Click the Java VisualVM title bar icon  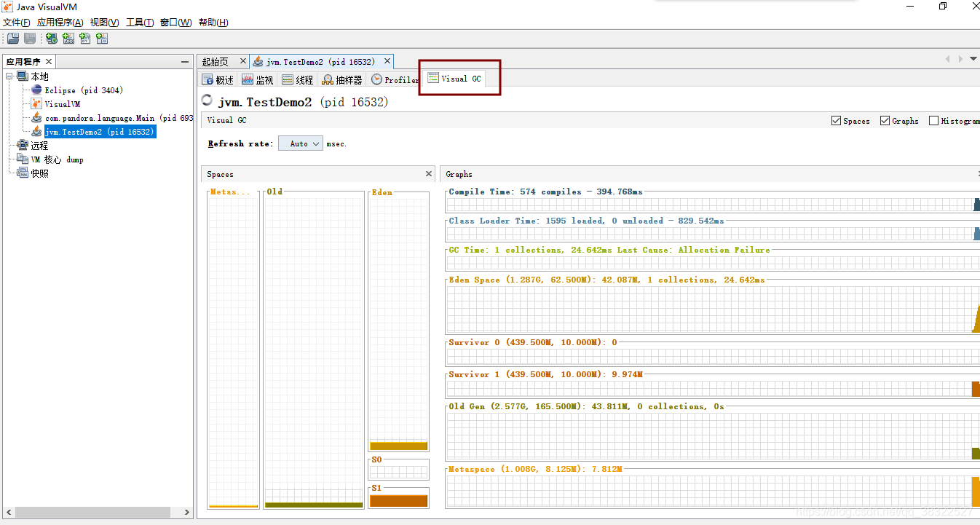click(x=8, y=7)
